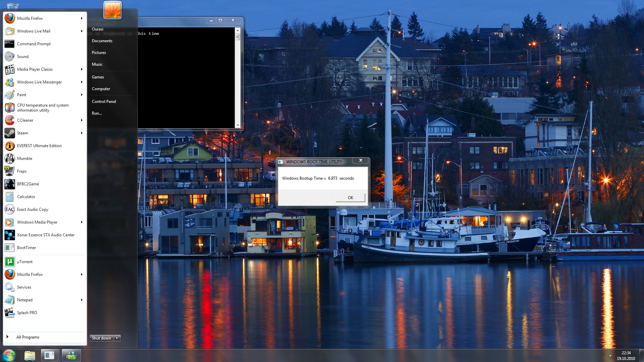
Task: Launch Steam from its icon
Action: click(x=10, y=133)
